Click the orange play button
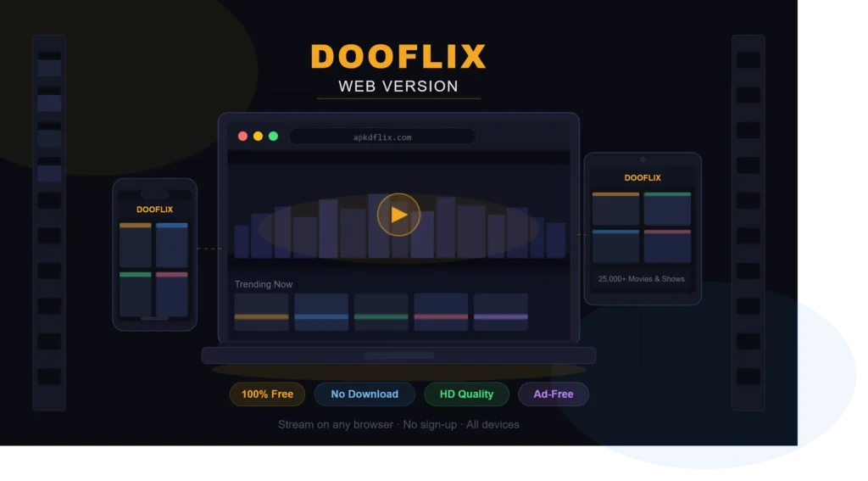 pos(398,215)
